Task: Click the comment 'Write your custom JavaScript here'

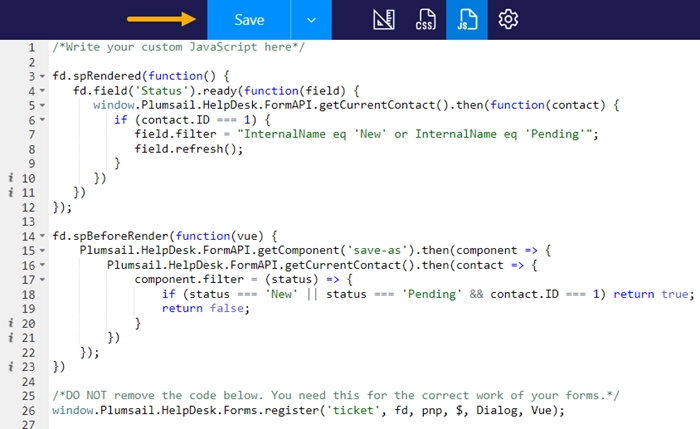Action: pos(179,47)
